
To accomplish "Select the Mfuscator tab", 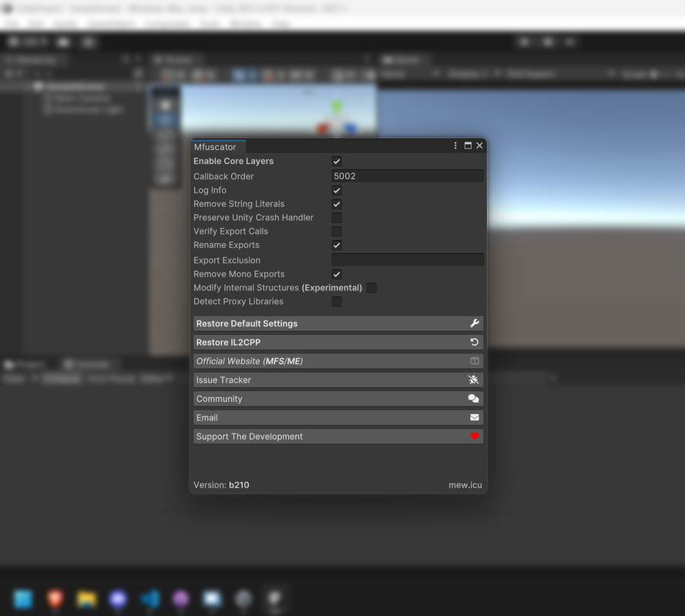I will 218,147.
